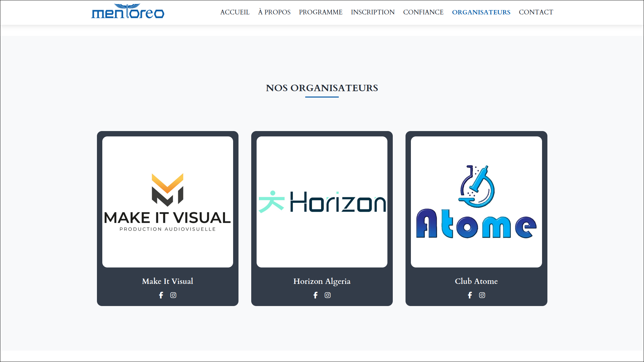Viewport: 644px width, 362px height.
Task: Click the Horizon Algeria card title
Action: pos(322,281)
